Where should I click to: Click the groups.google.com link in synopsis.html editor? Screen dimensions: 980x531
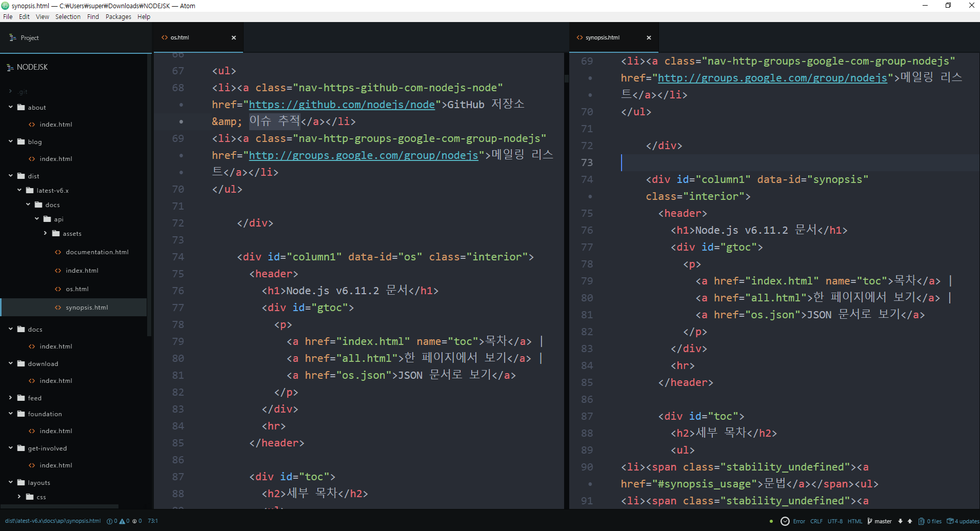(772, 78)
